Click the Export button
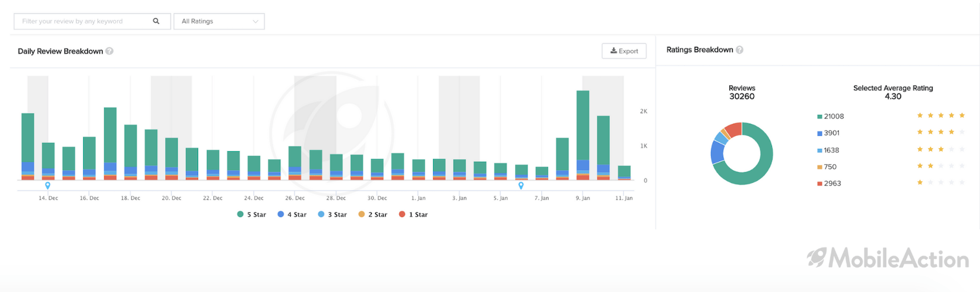Viewport: 980px width, 292px height. [x=624, y=51]
